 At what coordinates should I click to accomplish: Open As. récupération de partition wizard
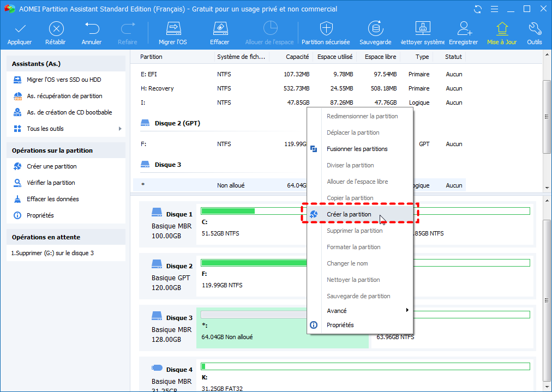(x=64, y=96)
